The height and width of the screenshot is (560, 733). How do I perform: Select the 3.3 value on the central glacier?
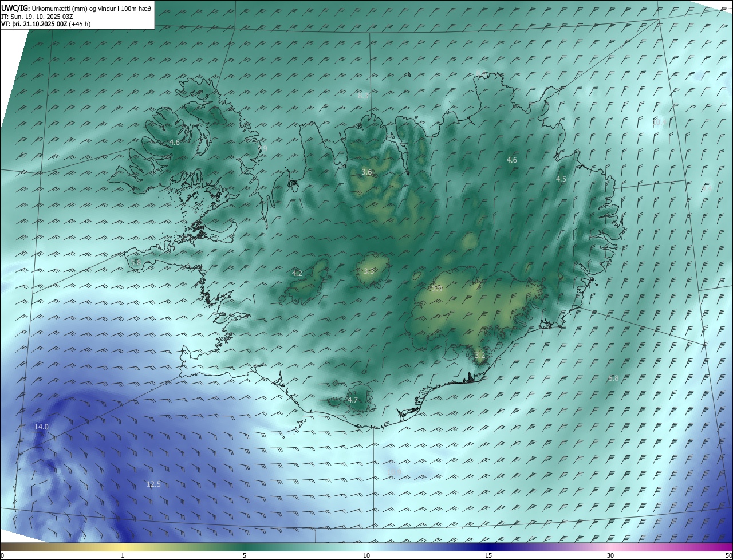369,271
